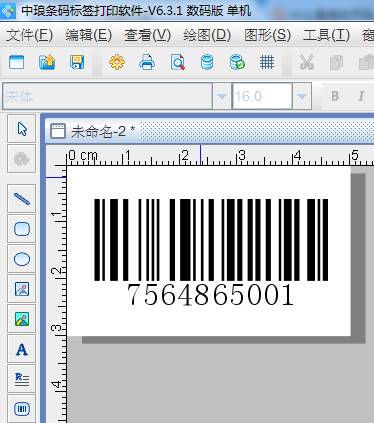This screenshot has height=423, width=374.
Task: Expand the font name dropdown
Action: click(222, 96)
